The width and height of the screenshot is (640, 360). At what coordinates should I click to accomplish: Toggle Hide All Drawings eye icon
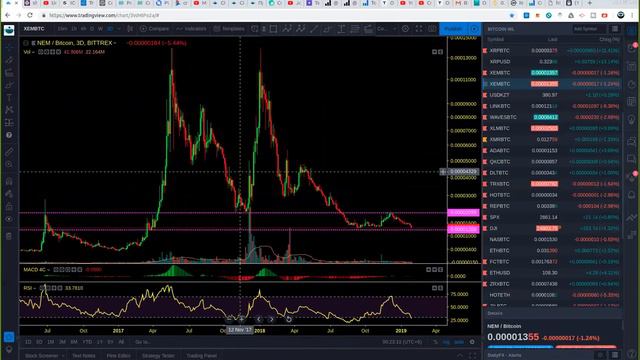coord(9,219)
